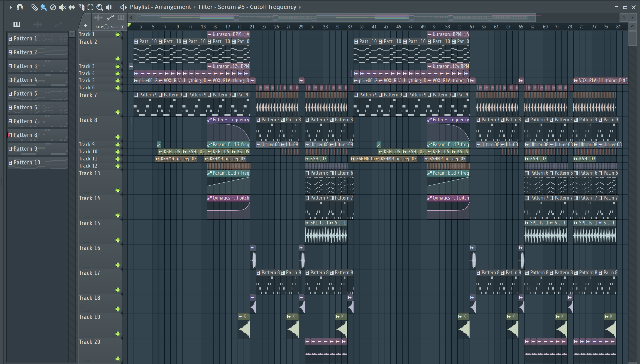Mute Track 12 with its green switch
Image resolution: width=640 pixels, height=364 pixels.
[x=118, y=166]
